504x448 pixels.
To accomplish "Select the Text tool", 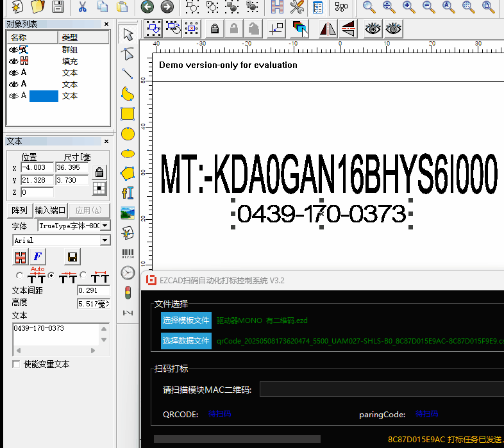I will [x=128, y=193].
